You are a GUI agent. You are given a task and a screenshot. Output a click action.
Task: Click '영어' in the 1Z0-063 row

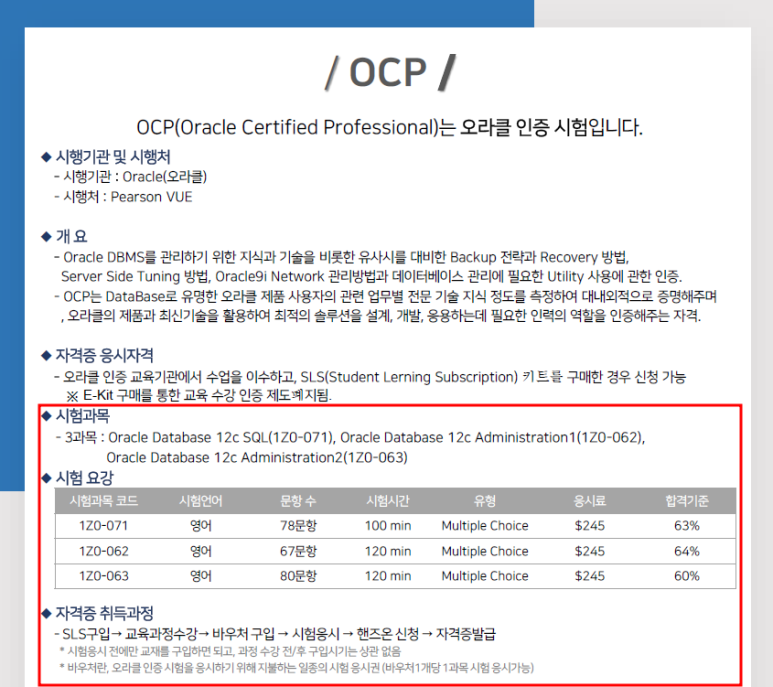coord(201,576)
